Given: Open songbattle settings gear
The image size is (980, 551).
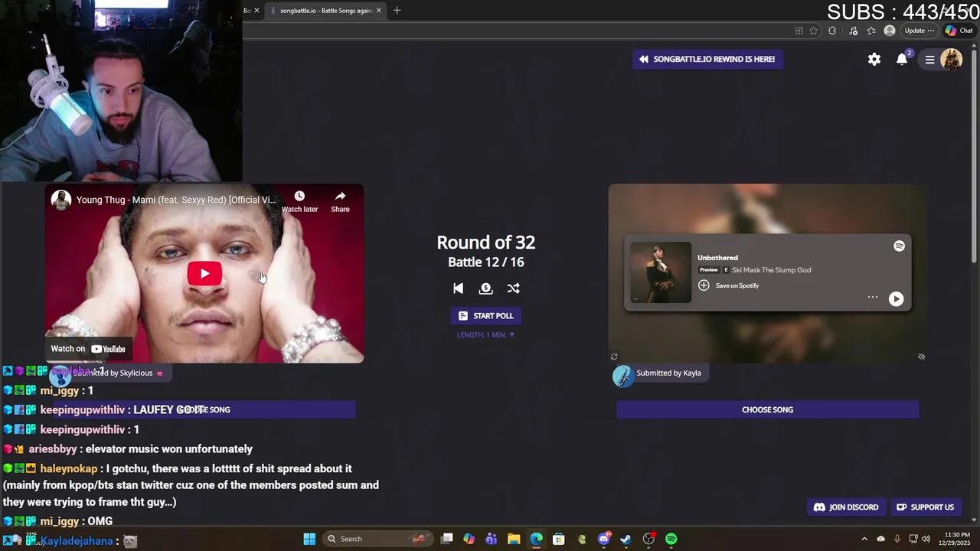Looking at the screenshot, I should [x=874, y=59].
